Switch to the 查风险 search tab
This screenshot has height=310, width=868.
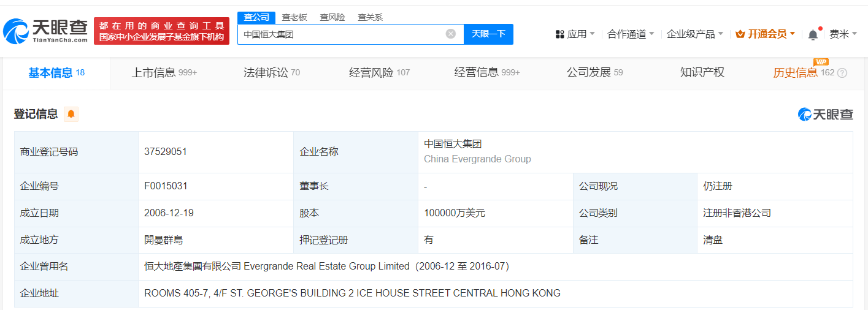point(332,17)
